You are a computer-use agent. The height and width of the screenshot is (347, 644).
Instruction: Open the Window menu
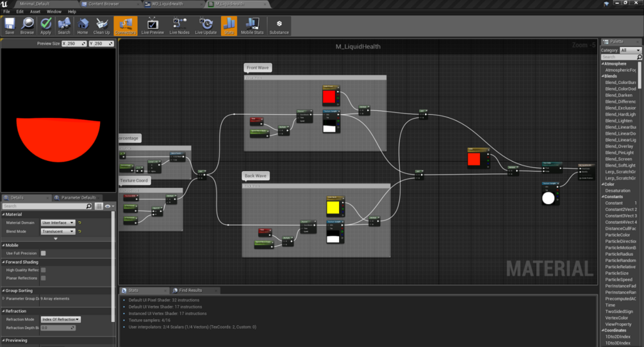pos(54,12)
